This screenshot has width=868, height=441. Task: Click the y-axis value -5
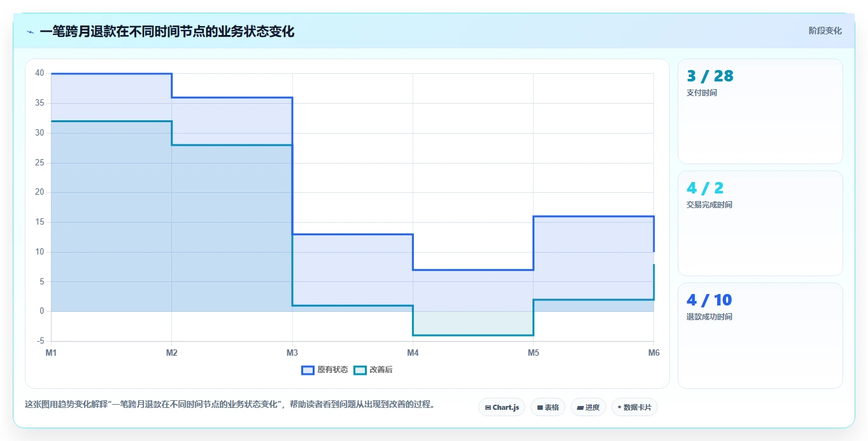coord(40,341)
